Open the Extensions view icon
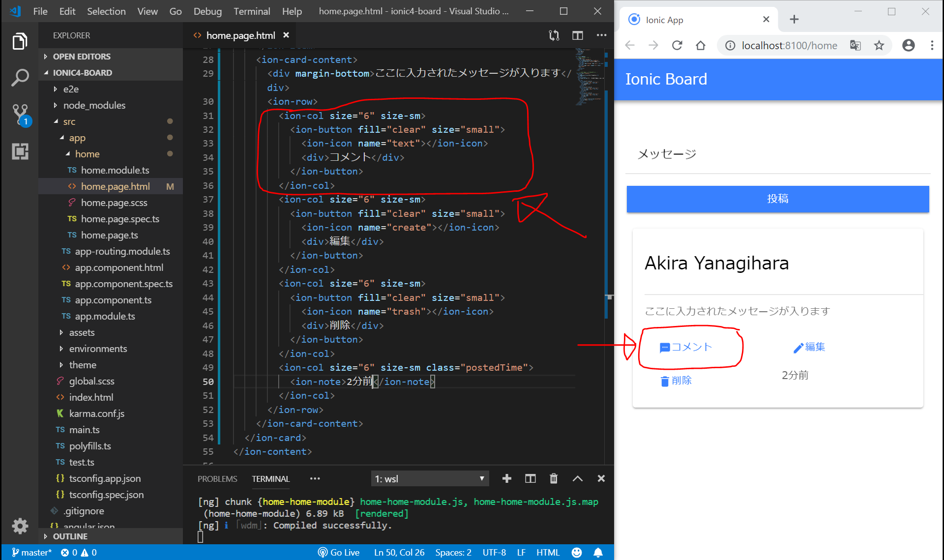Viewport: 944px width, 560px height. 20,151
